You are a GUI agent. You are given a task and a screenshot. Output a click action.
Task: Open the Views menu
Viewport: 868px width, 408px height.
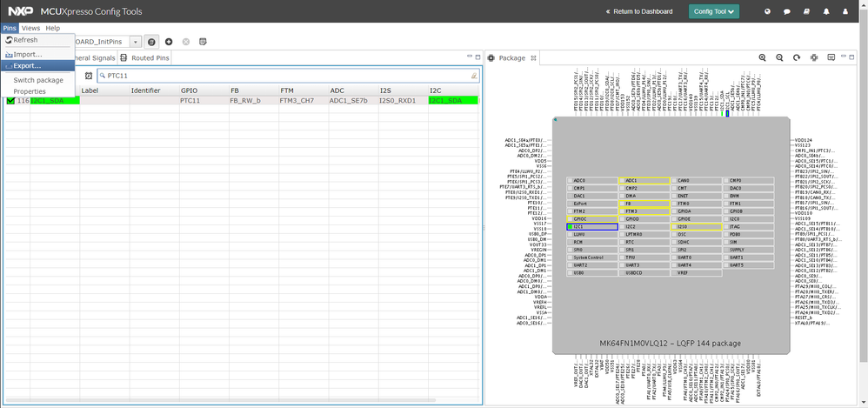click(x=31, y=28)
